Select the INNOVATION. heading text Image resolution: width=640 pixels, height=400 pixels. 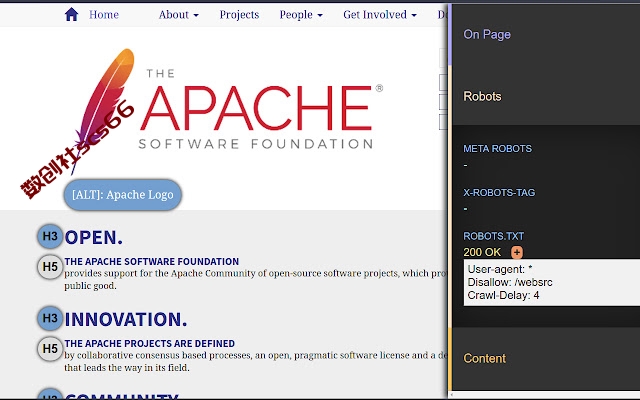pyautogui.click(x=126, y=319)
